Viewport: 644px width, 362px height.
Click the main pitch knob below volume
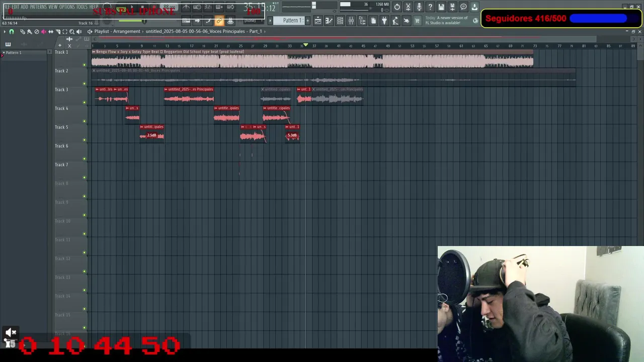pos(107,21)
